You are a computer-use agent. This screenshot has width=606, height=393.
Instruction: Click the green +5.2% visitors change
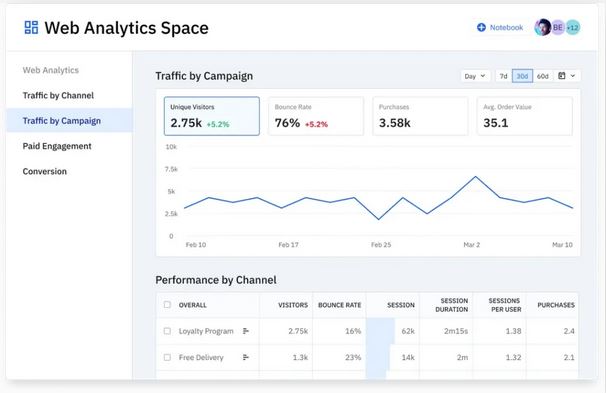218,124
